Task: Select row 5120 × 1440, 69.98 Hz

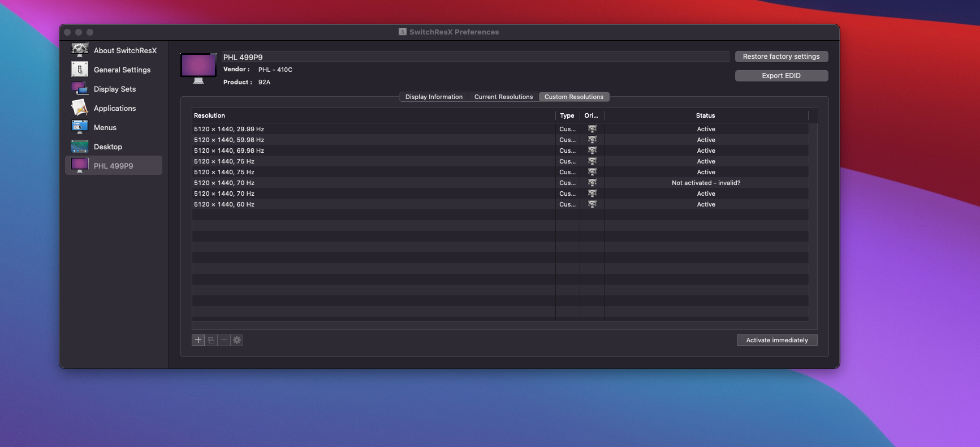Action: [500, 151]
